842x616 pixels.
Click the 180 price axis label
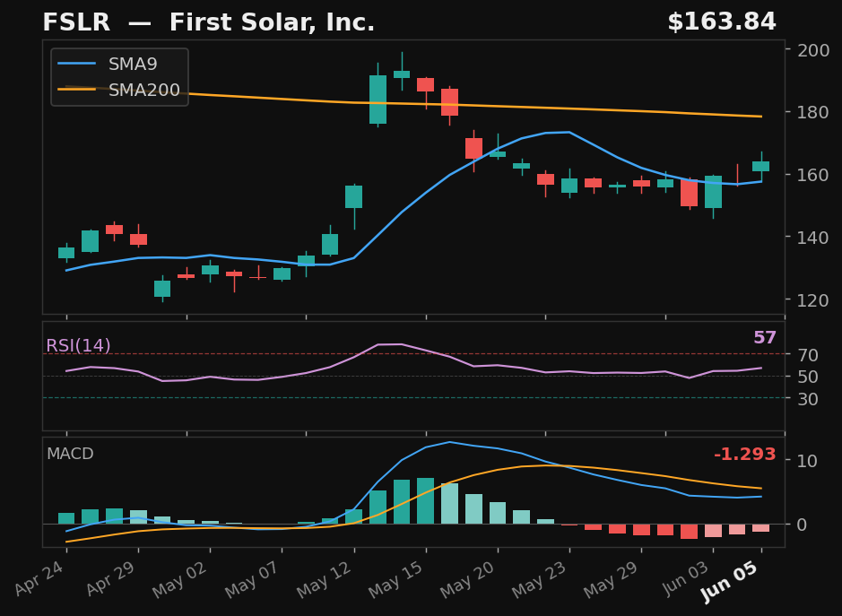(813, 112)
